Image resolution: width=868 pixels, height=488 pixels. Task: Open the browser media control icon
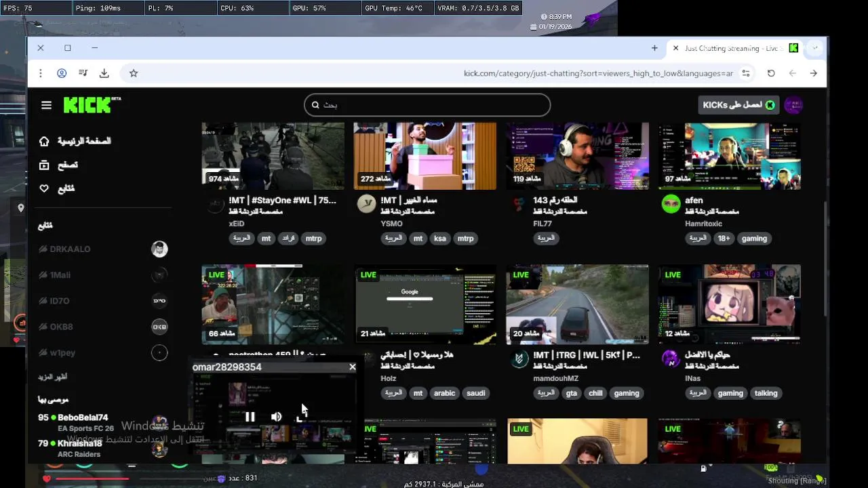[83, 73]
